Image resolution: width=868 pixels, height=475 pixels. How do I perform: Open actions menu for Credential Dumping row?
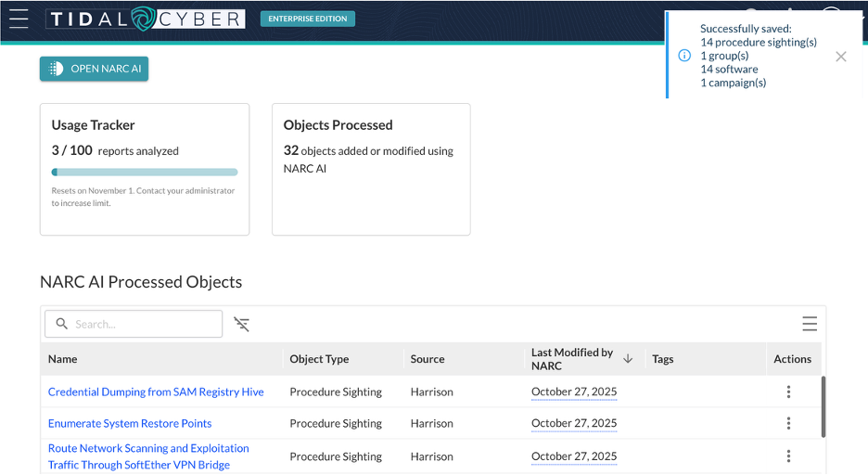point(788,392)
